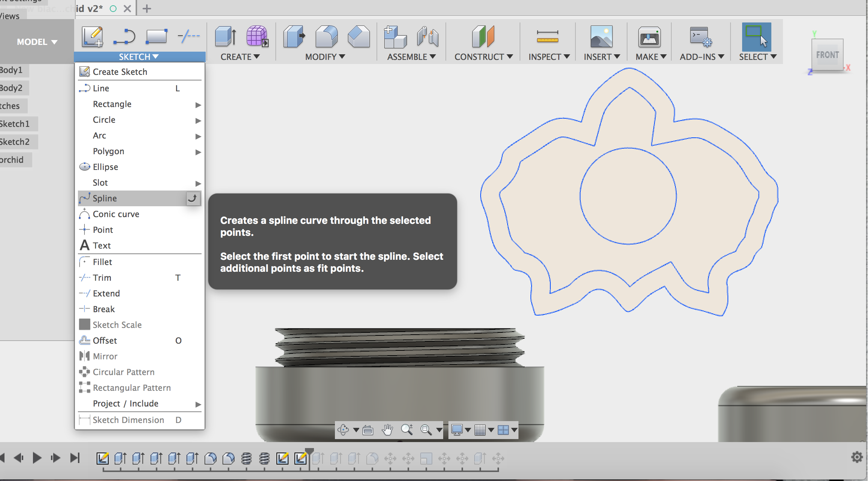Open the INSERT dropdown menu
868x481 pixels.
(x=602, y=57)
